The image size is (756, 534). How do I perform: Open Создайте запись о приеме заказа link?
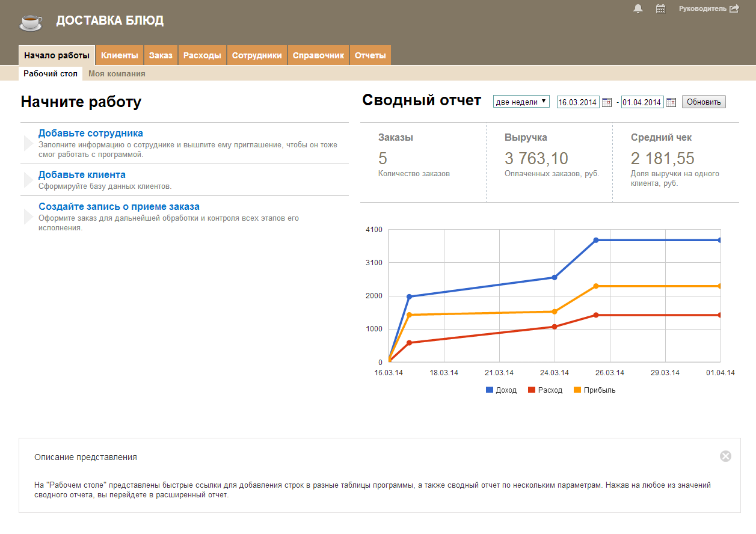point(118,206)
